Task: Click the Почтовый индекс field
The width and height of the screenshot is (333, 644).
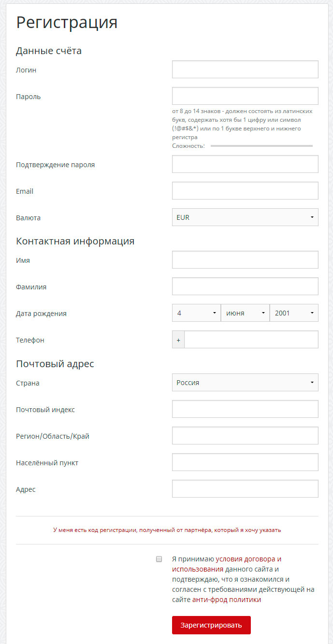Action: click(245, 409)
